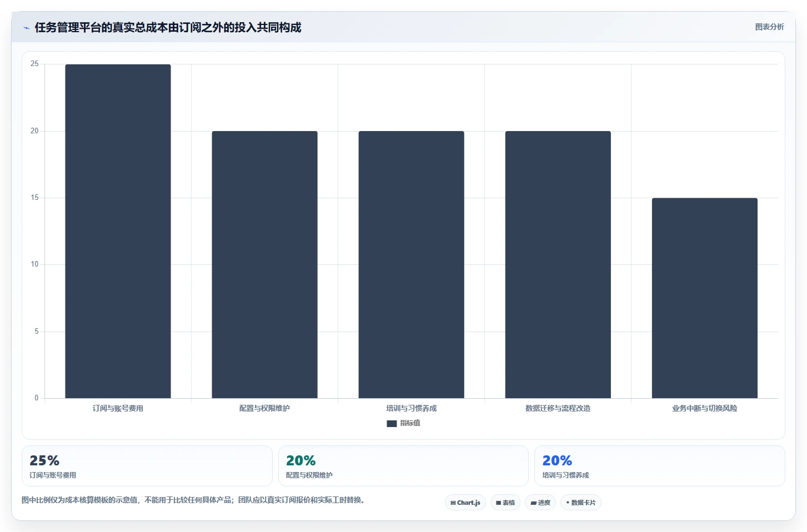
Task: Click the x-axis label 订阅与账号费用
Action: pos(118,408)
